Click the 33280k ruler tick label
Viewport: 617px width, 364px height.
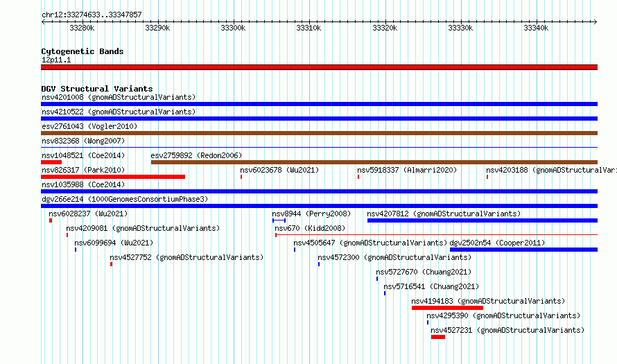point(82,28)
